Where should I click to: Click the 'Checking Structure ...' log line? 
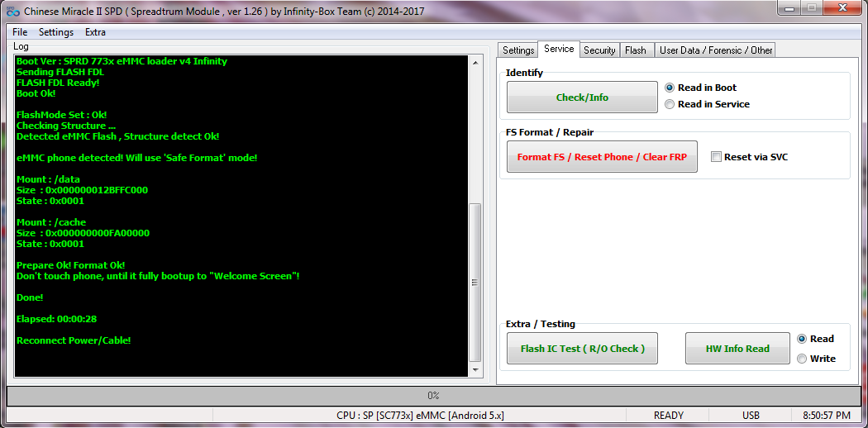coord(66,126)
